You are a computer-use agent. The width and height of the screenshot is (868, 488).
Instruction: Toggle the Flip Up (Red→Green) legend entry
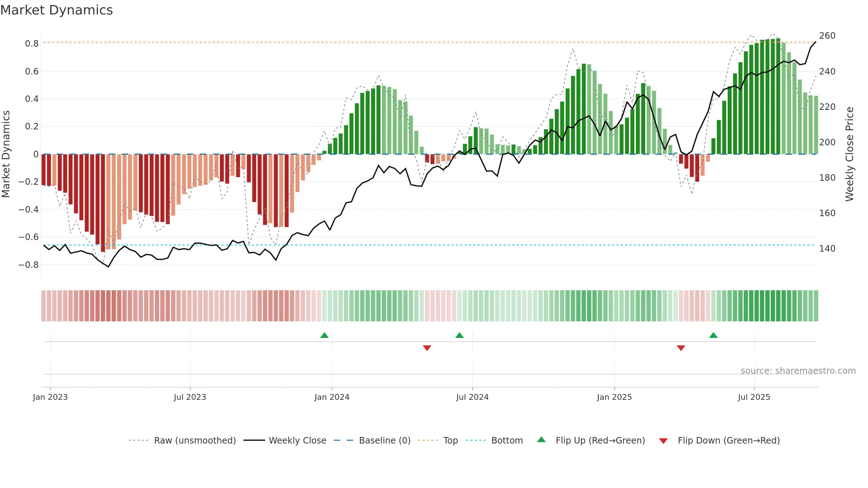pos(591,440)
